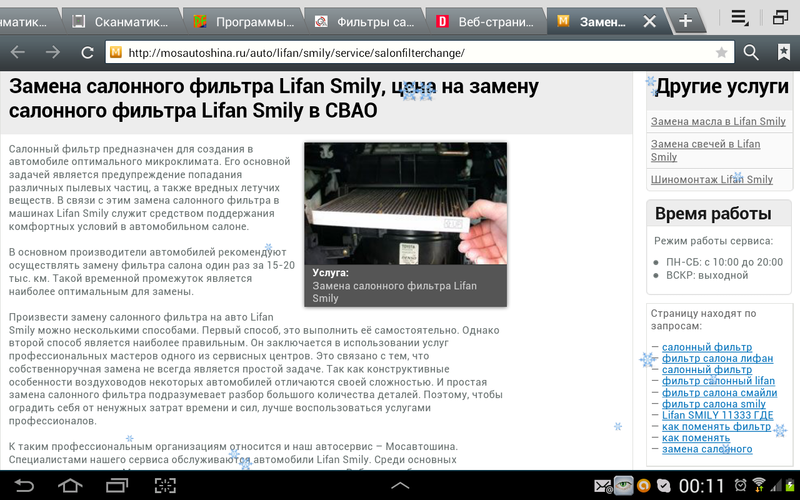Open link Замена свечей в Lifan Smily

705,151
